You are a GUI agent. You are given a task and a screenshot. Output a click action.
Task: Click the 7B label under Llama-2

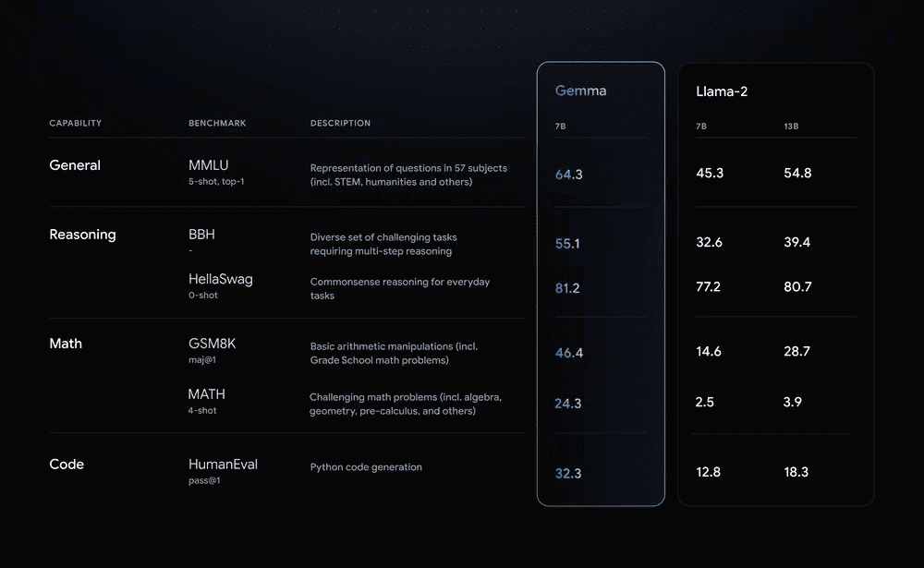[701, 127]
